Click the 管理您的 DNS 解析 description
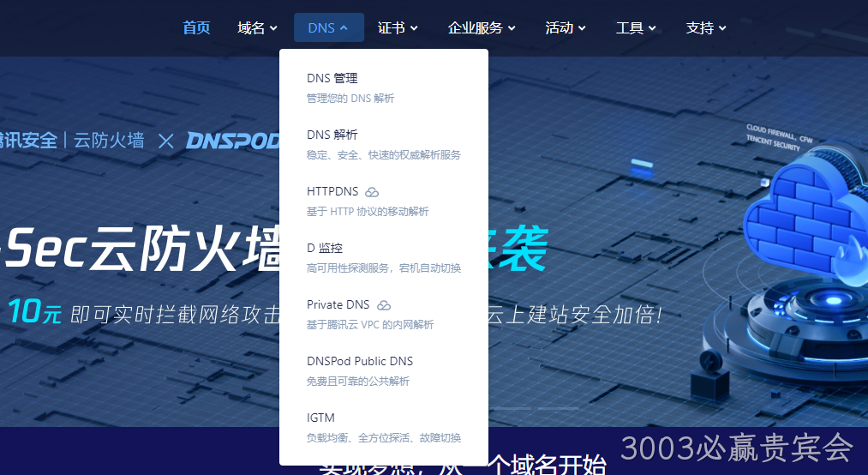Viewport: 868px width, 475px height. point(350,99)
